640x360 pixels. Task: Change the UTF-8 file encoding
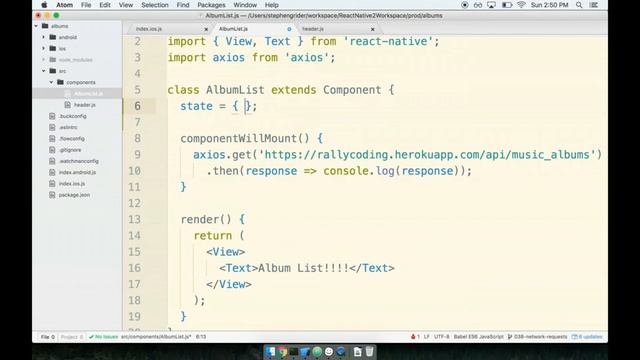(x=442, y=337)
